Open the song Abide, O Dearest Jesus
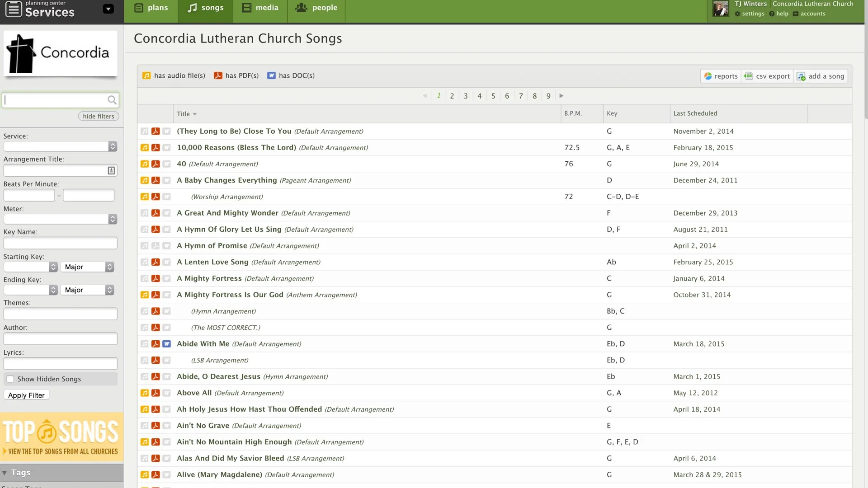This screenshot has height=488, width=868. point(218,376)
